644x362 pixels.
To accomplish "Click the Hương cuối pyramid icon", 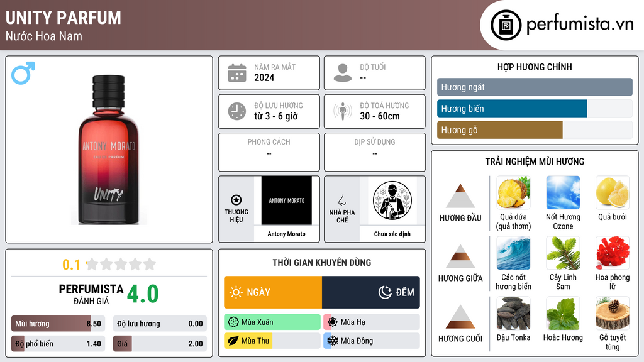I will pos(460,317).
